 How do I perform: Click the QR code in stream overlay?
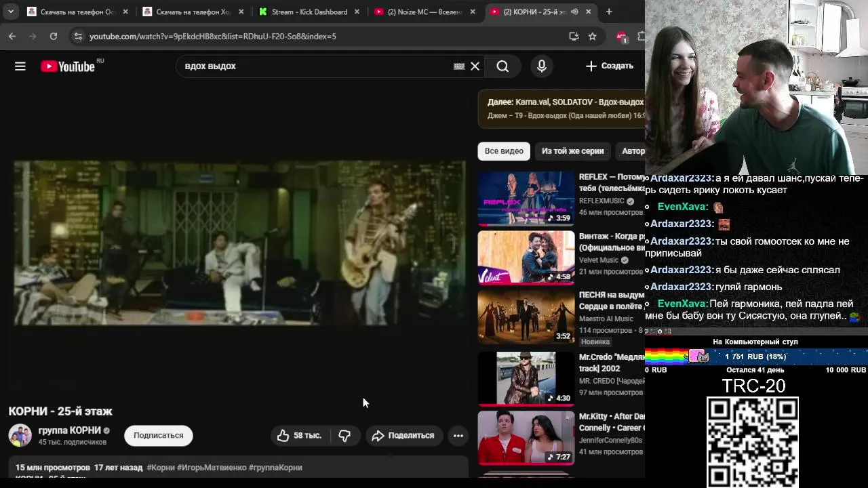(753, 442)
